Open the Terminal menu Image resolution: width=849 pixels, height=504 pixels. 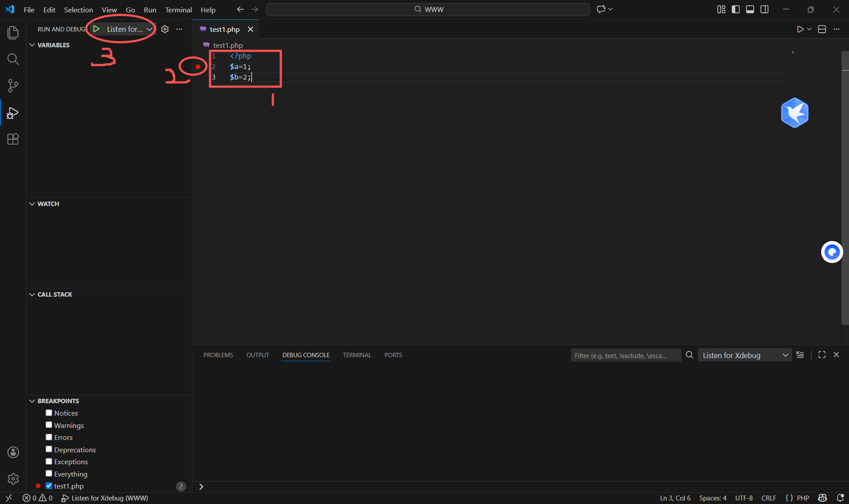[178, 10]
